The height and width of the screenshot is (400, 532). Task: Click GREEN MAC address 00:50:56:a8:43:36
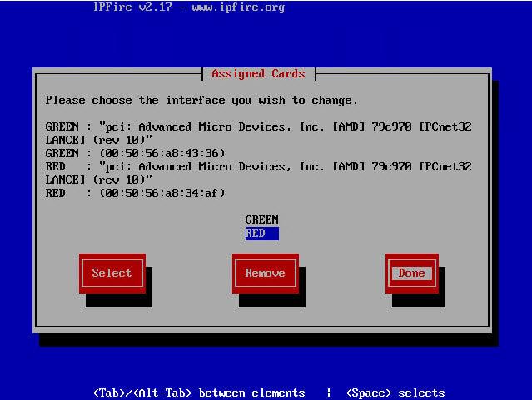tap(162, 153)
